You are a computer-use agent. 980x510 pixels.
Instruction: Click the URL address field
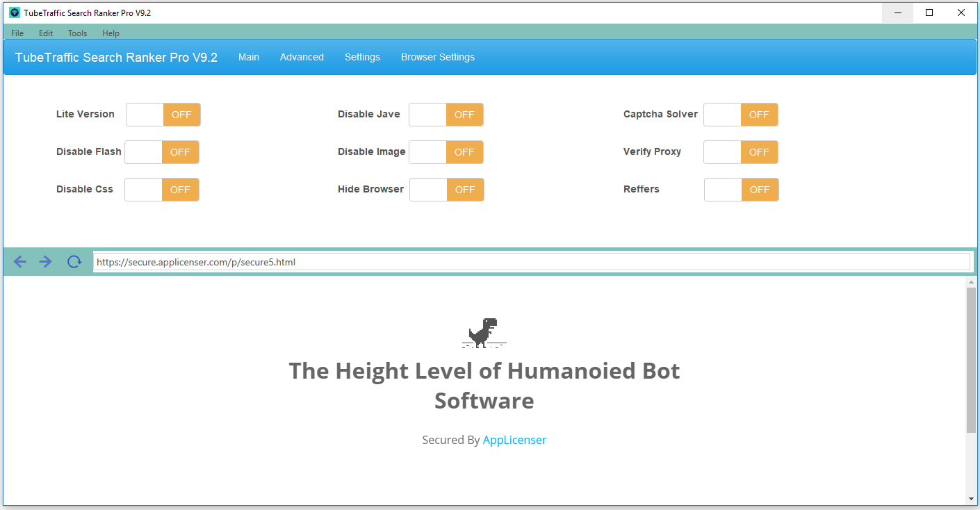pyautogui.click(x=531, y=262)
